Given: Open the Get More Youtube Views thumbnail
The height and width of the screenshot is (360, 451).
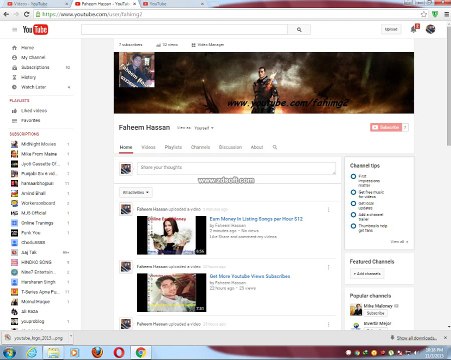Looking at the screenshot, I should [172, 293].
